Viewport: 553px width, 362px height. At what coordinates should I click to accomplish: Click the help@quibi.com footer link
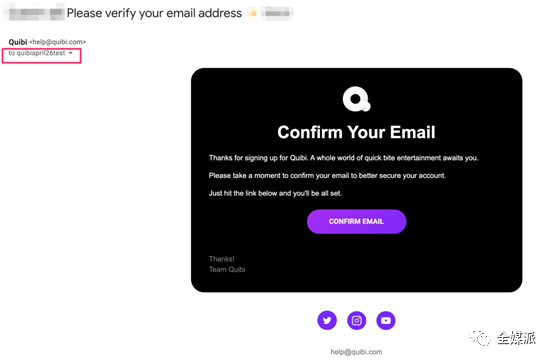(x=356, y=352)
